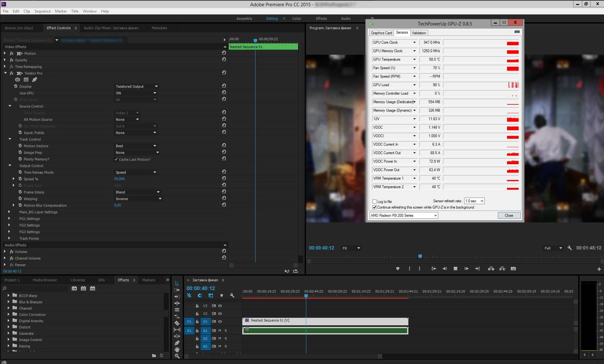
Task: Click Go to In point button
Action: point(434,269)
